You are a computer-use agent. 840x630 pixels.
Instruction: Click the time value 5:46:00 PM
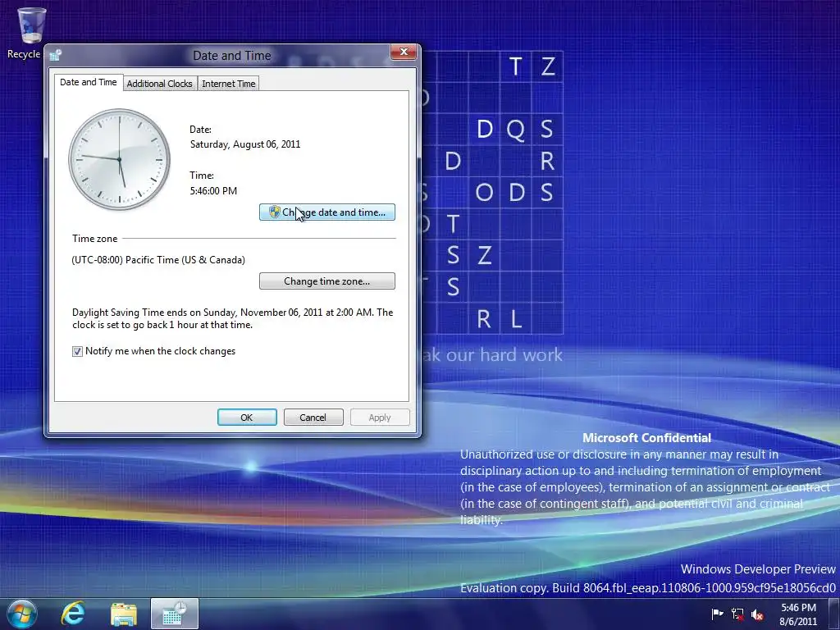[213, 190]
